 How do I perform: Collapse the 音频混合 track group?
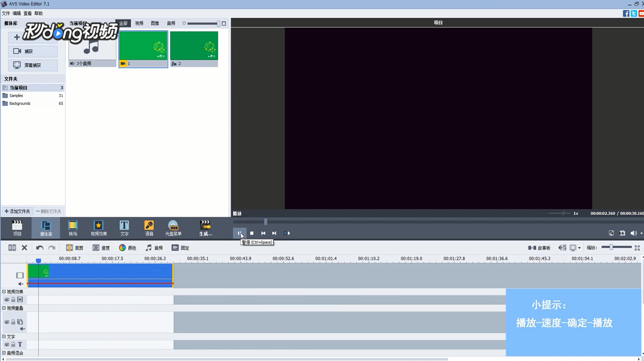(4, 353)
